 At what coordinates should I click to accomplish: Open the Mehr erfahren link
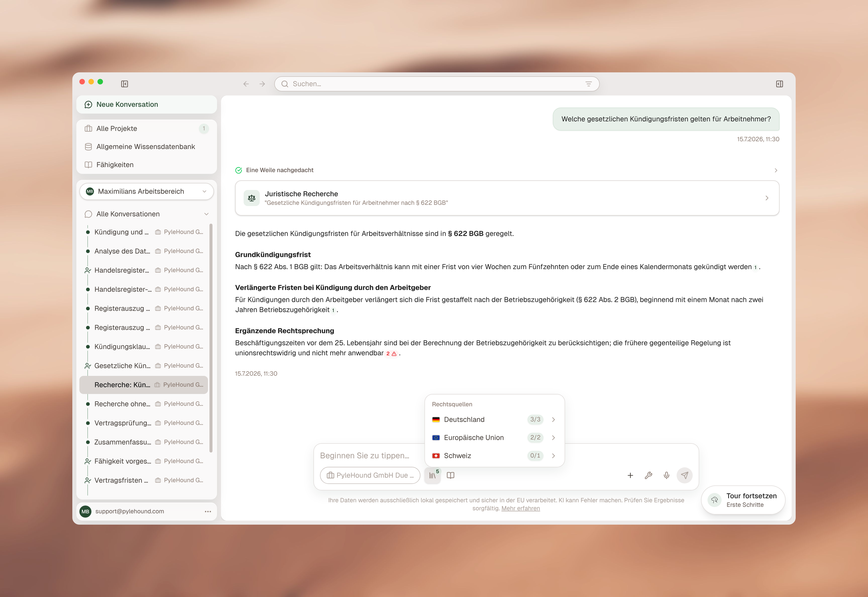[x=520, y=508]
